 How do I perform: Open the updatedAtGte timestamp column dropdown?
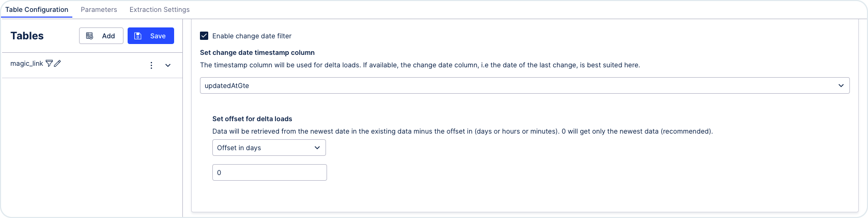(x=524, y=85)
